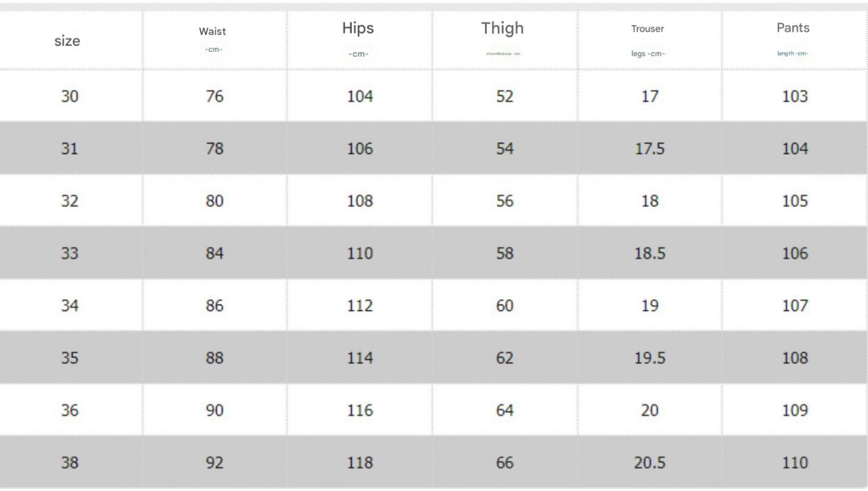Select the Waist column header
The width and height of the screenshot is (868, 491).
pos(212,40)
